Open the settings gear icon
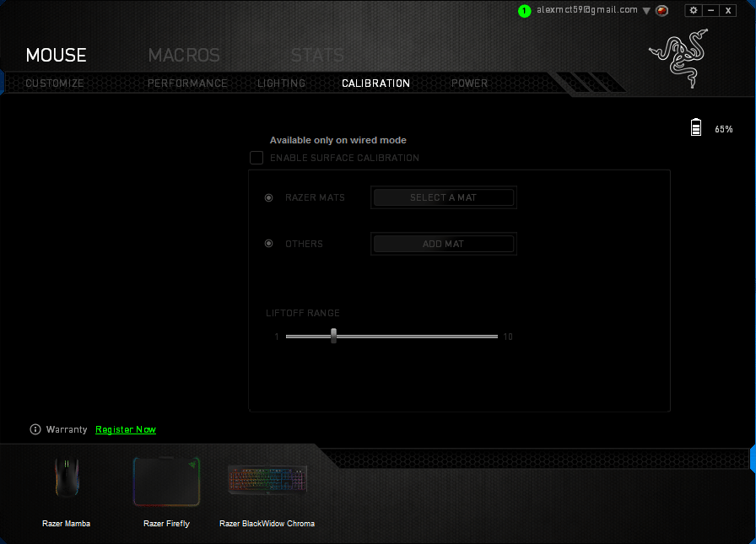Viewport: 756px width, 544px height. [694, 10]
